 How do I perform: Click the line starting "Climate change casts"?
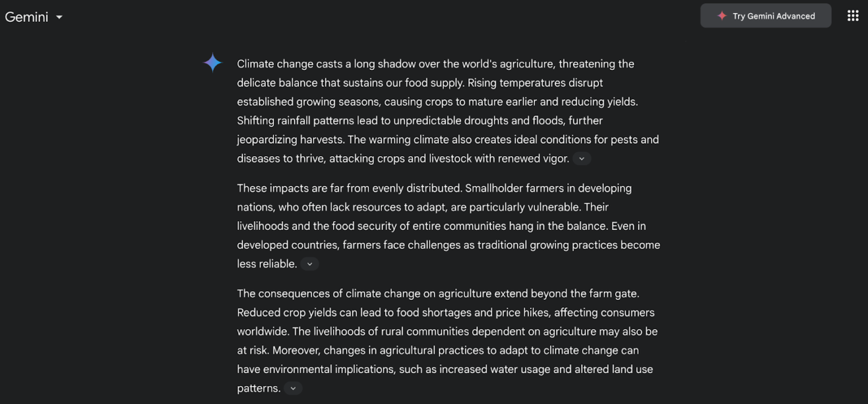435,64
